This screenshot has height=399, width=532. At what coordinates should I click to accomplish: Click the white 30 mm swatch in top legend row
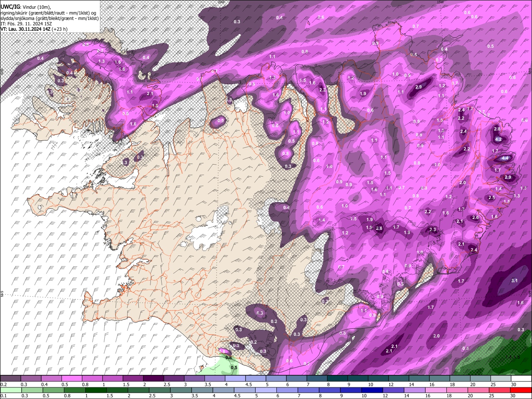coord(521,379)
